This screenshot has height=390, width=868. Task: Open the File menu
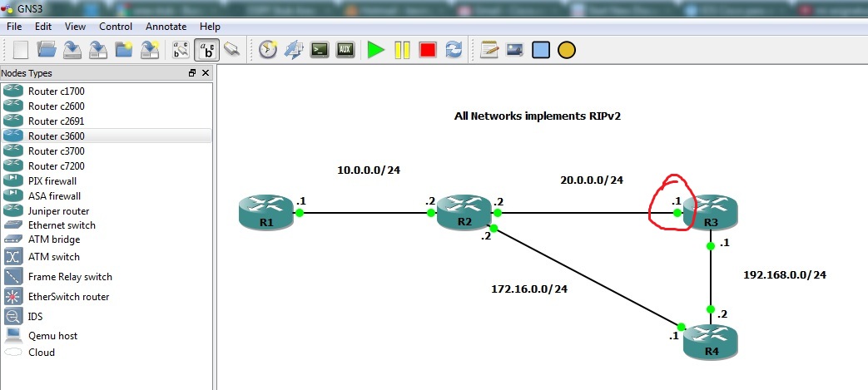(14, 27)
